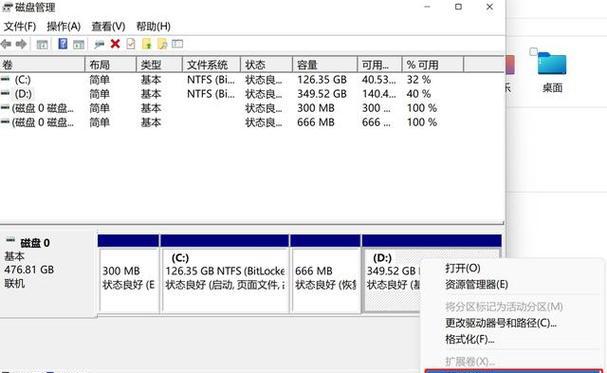Click the Back arrow in toolbar
The height and width of the screenshot is (373, 607).
pyautogui.click(x=6, y=44)
